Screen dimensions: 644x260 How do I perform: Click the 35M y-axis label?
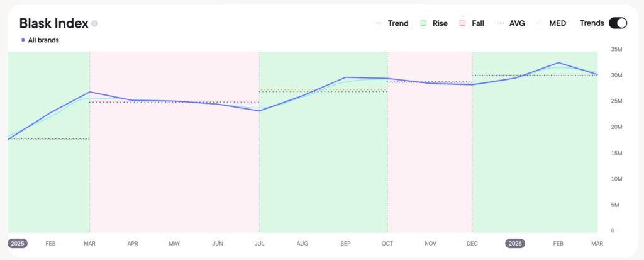(x=616, y=50)
